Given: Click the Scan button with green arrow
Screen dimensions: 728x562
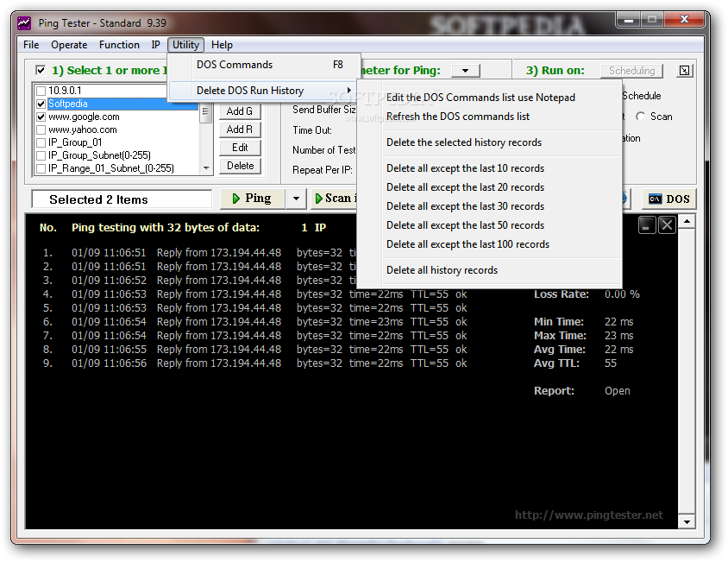Looking at the screenshot, I should [x=336, y=199].
